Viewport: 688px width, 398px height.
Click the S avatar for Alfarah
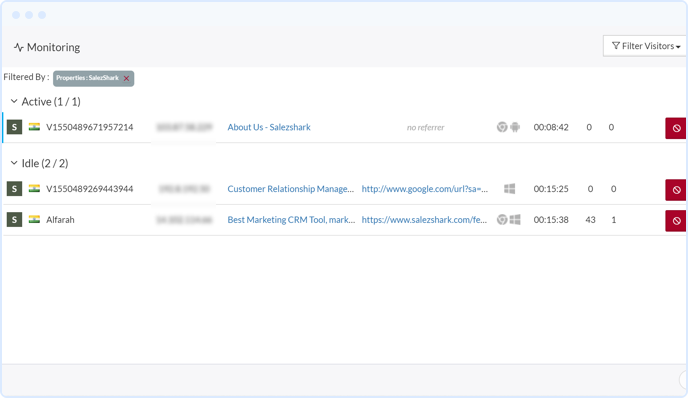click(14, 219)
